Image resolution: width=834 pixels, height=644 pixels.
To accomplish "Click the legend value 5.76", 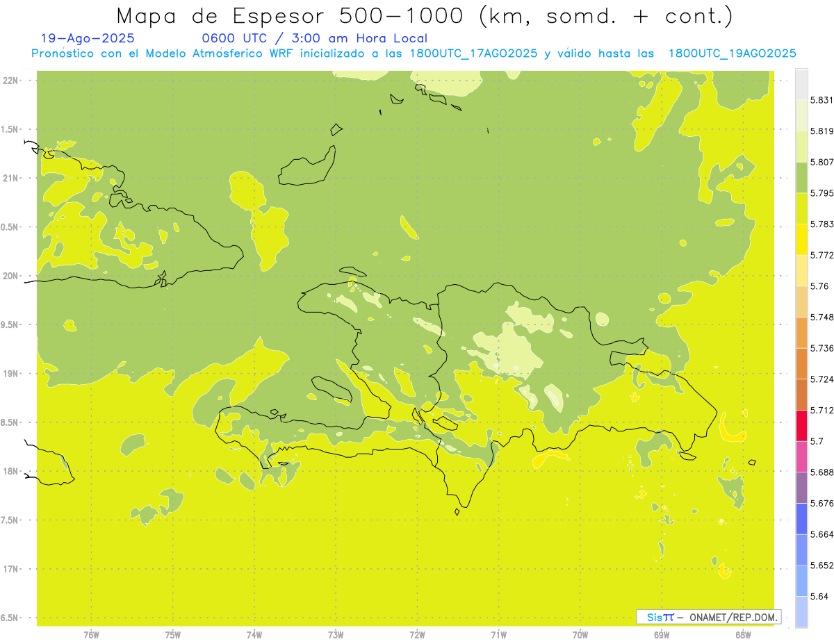I will [x=819, y=286].
